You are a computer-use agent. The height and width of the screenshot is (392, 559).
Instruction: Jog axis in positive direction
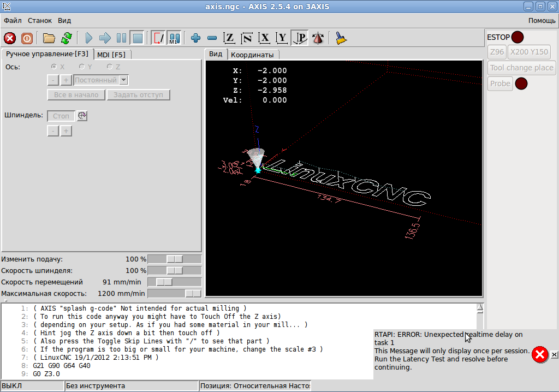click(x=66, y=80)
